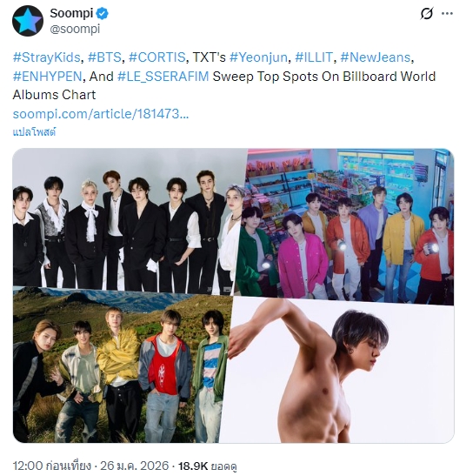466x476 pixels.
Task: Open the grassy hillside group photo
Action: tap(121, 365)
